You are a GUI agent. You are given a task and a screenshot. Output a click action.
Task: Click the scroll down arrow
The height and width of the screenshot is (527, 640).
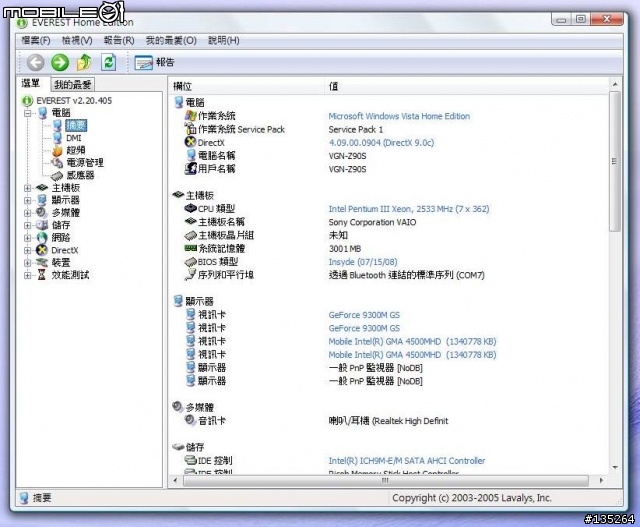click(x=615, y=467)
